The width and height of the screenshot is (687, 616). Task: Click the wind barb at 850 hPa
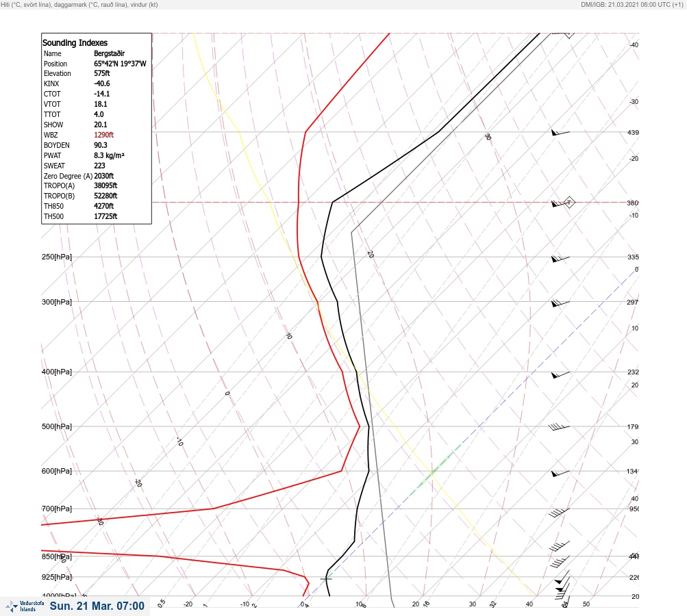click(560, 562)
